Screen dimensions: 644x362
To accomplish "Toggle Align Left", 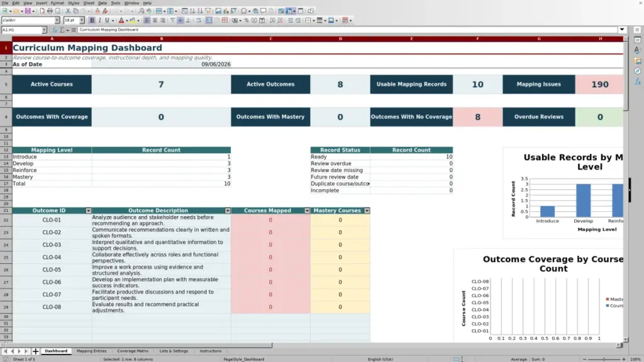I will 147,21.
